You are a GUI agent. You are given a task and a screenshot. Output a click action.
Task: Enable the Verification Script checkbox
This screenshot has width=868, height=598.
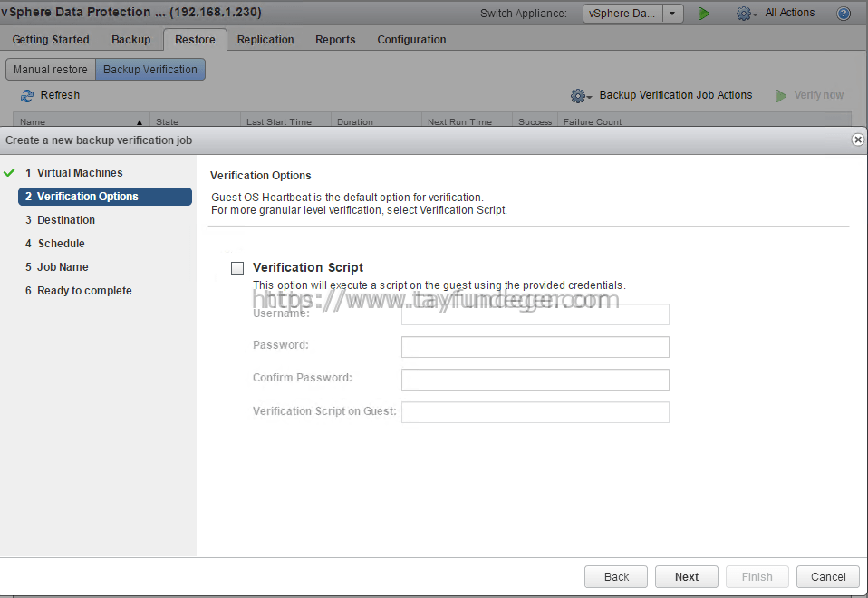pyautogui.click(x=236, y=268)
